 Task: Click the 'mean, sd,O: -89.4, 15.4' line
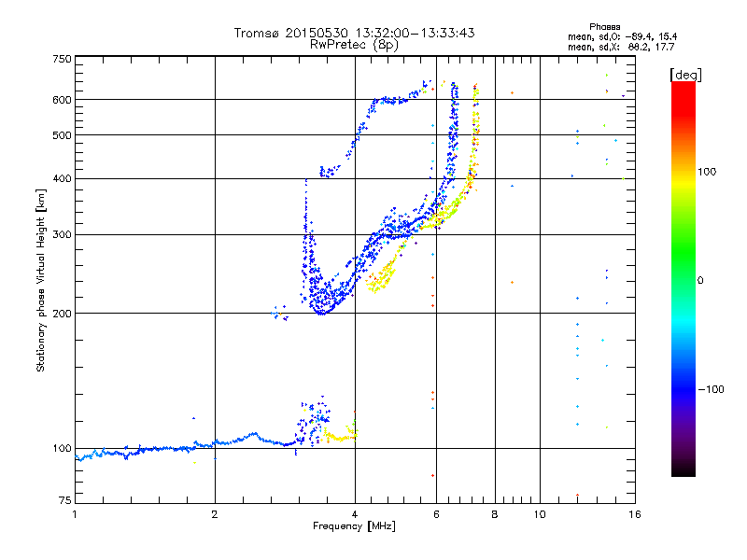[622, 36]
